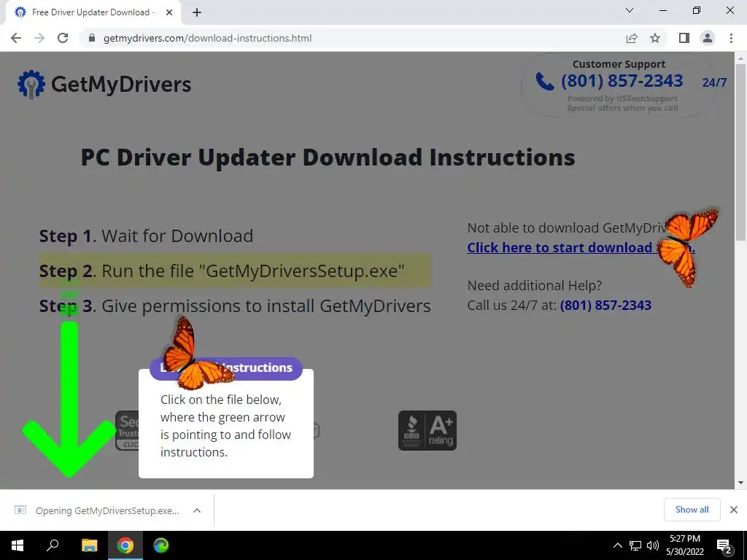Expand the GetMyDriversSetup.exe download options chevron
747x560 pixels.
point(197,510)
